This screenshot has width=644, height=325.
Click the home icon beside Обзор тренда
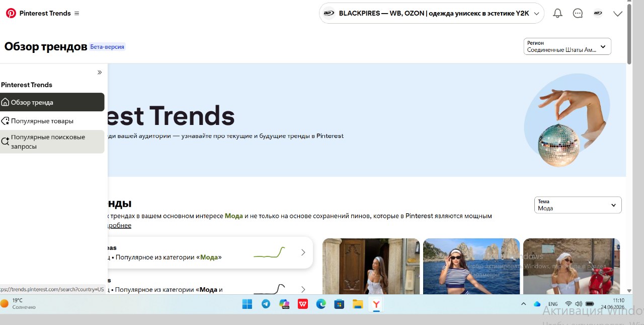[x=5, y=102]
